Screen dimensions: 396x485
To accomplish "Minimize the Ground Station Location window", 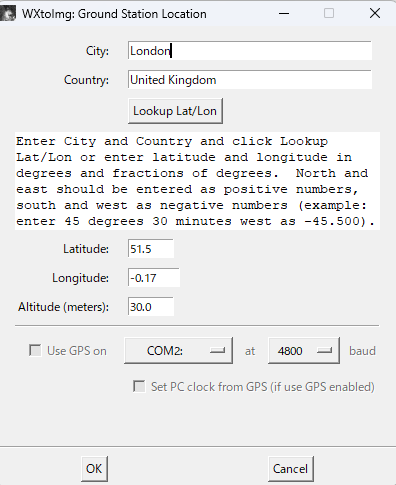I will tap(284, 13).
